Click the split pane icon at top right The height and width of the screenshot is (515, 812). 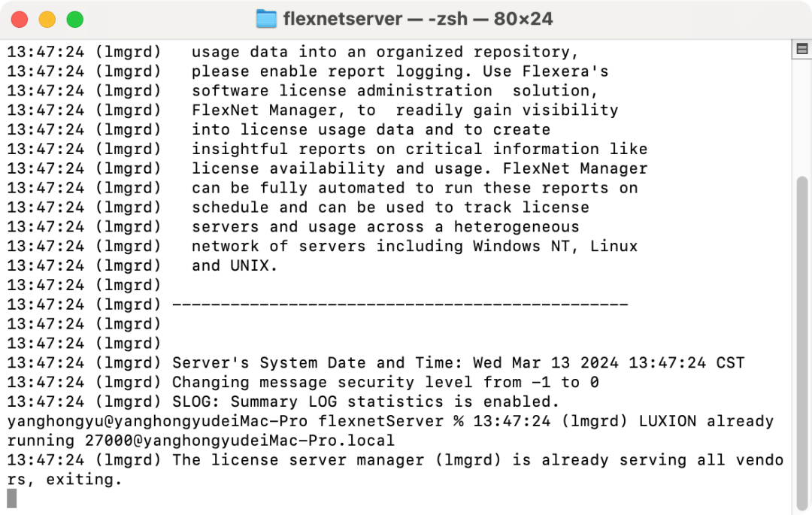point(802,49)
